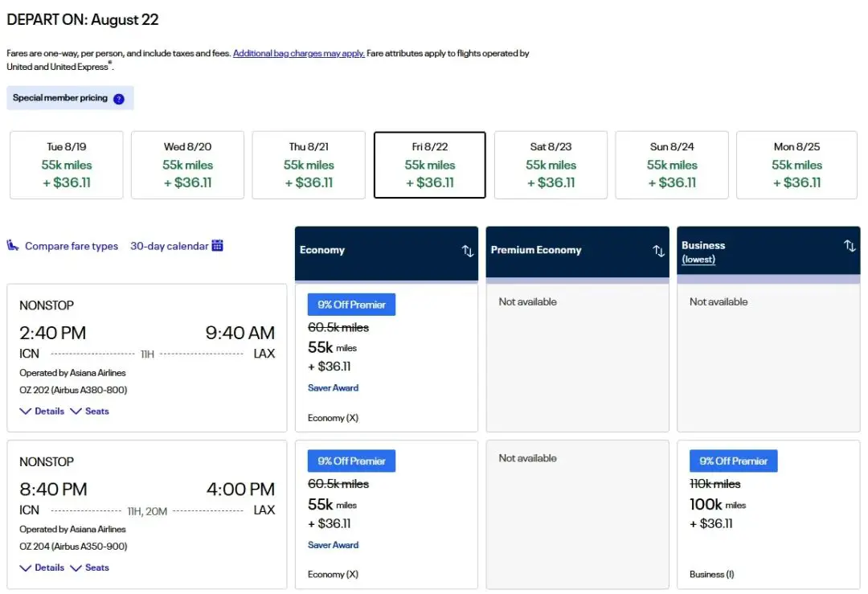Sort by Premium Economy column arrows
Viewport: 868px width, 594px height.
point(659,251)
